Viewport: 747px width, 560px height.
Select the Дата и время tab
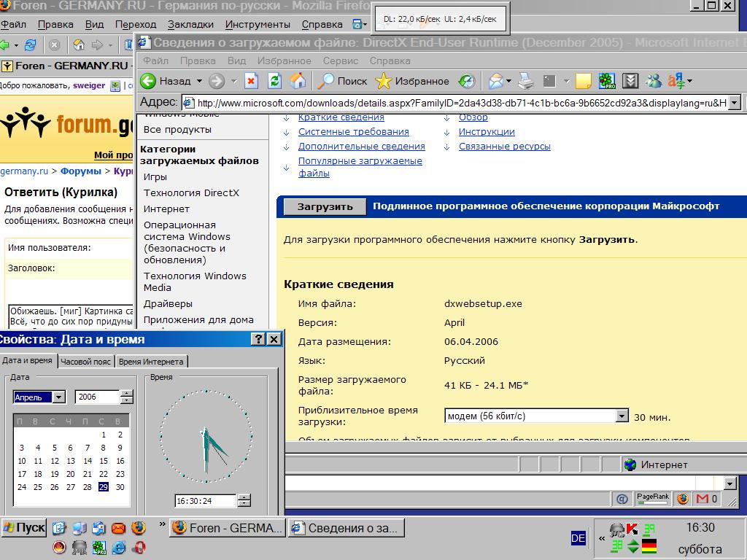[x=27, y=360]
